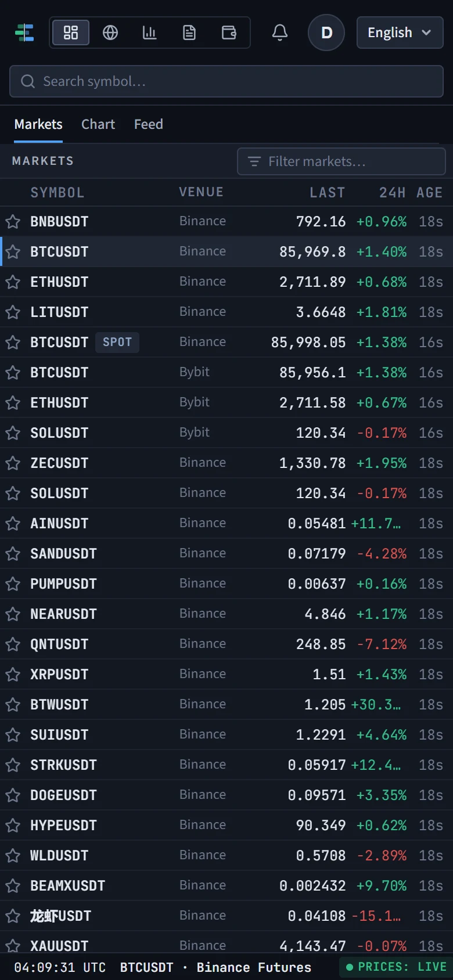
Task: Click the 04:09:31 UTC clock
Action: pos(60,968)
